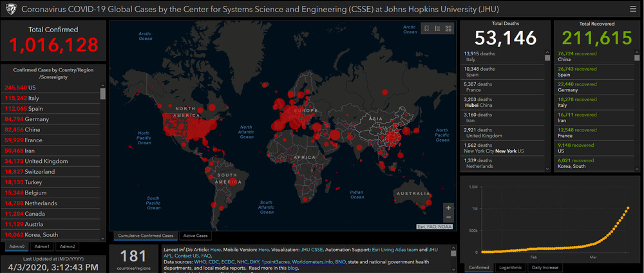This screenshot has height=273, width=644.
Task: Open the Worldometers.info link
Action: [319, 263]
